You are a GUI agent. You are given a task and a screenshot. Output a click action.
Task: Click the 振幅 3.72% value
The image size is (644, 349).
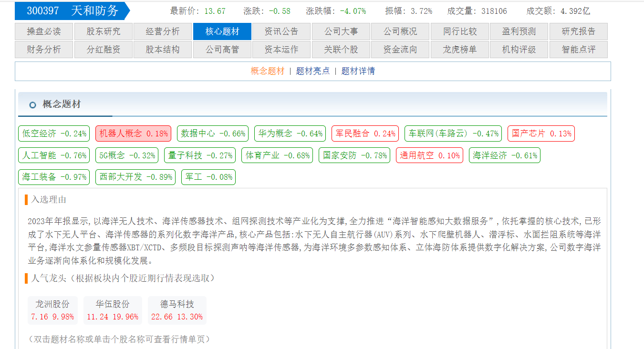tap(421, 11)
